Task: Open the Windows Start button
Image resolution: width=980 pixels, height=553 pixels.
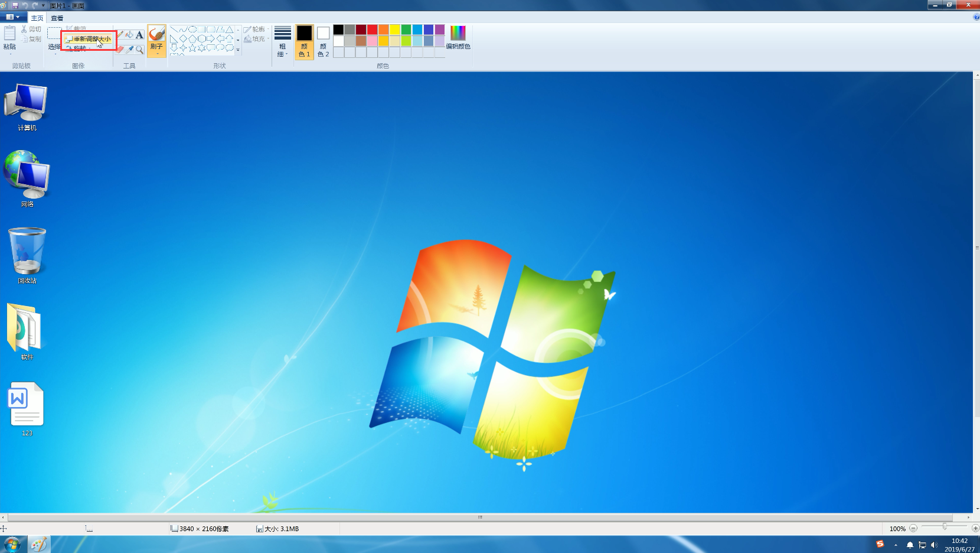Action: click(12, 544)
